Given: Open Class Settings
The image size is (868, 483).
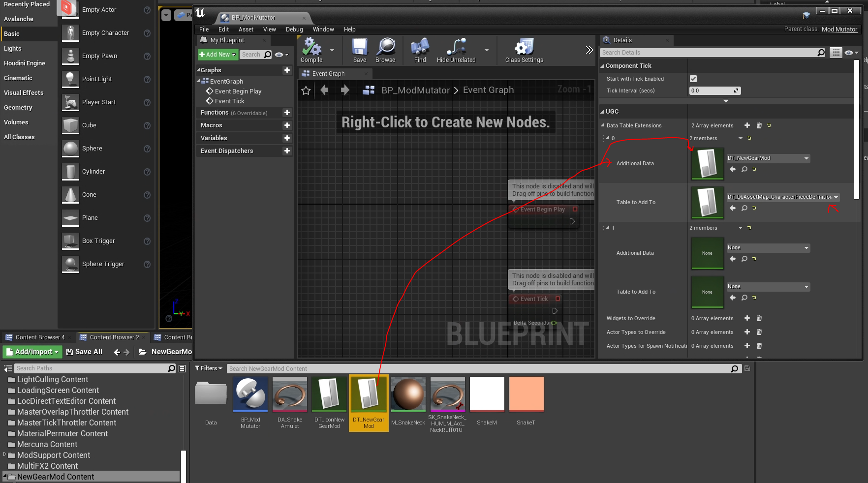Looking at the screenshot, I should tap(524, 50).
